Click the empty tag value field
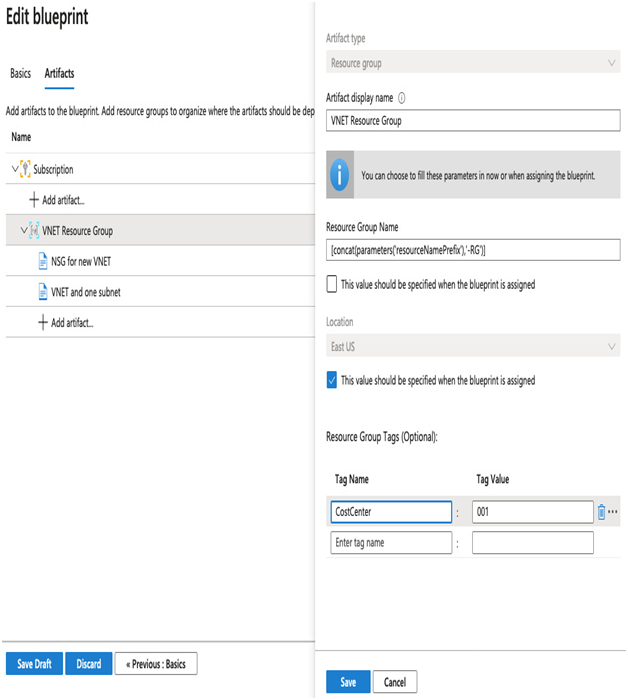 coord(532,542)
